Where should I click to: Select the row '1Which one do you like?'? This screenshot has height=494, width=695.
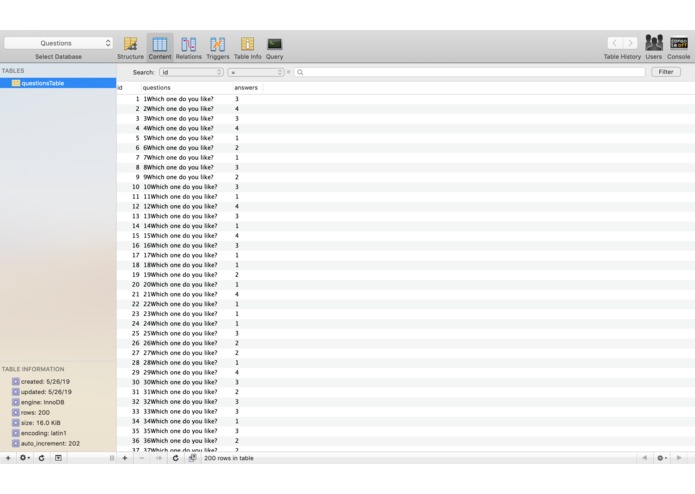pos(406,99)
